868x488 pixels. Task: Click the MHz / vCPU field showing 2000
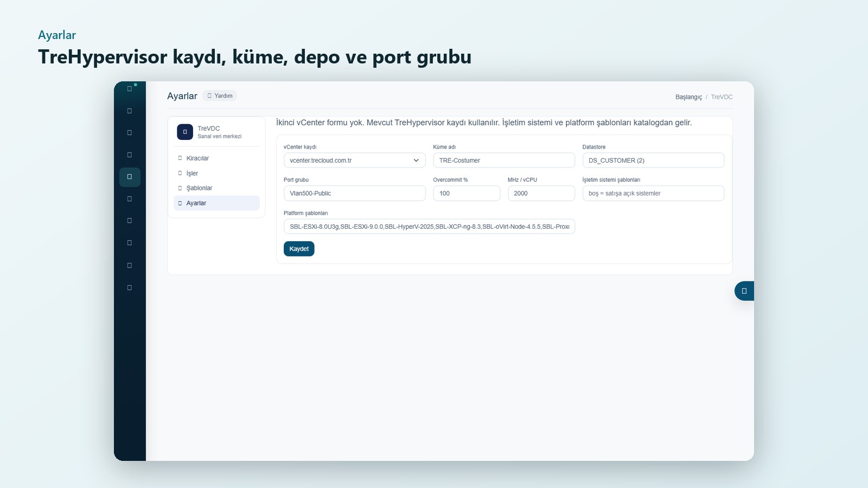pyautogui.click(x=541, y=194)
